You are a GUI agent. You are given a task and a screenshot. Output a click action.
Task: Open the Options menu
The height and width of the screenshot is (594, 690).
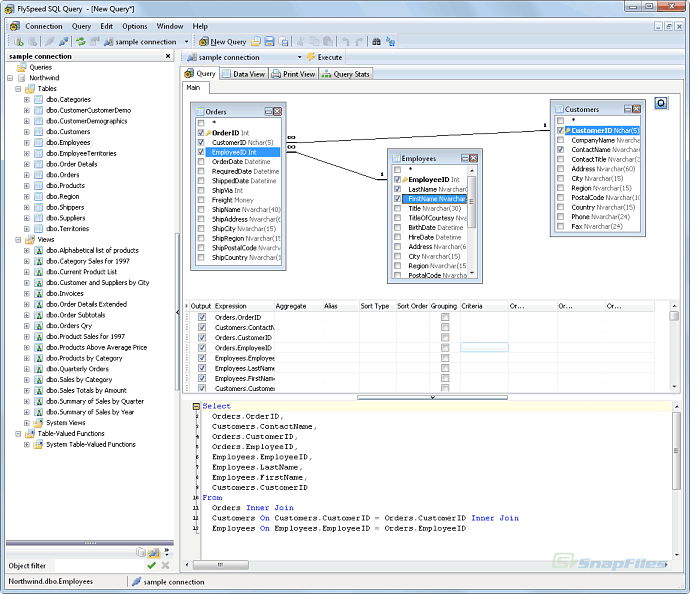[x=135, y=26]
